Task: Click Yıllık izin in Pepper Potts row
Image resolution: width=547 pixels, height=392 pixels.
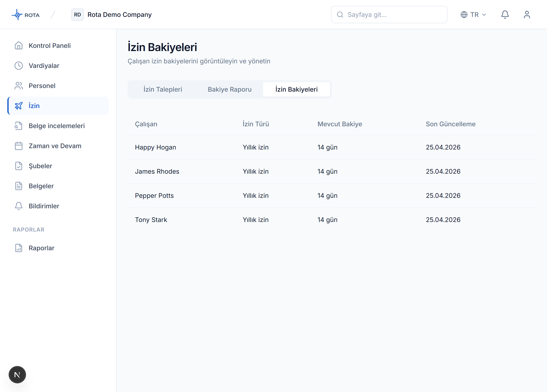Action: pos(255,196)
